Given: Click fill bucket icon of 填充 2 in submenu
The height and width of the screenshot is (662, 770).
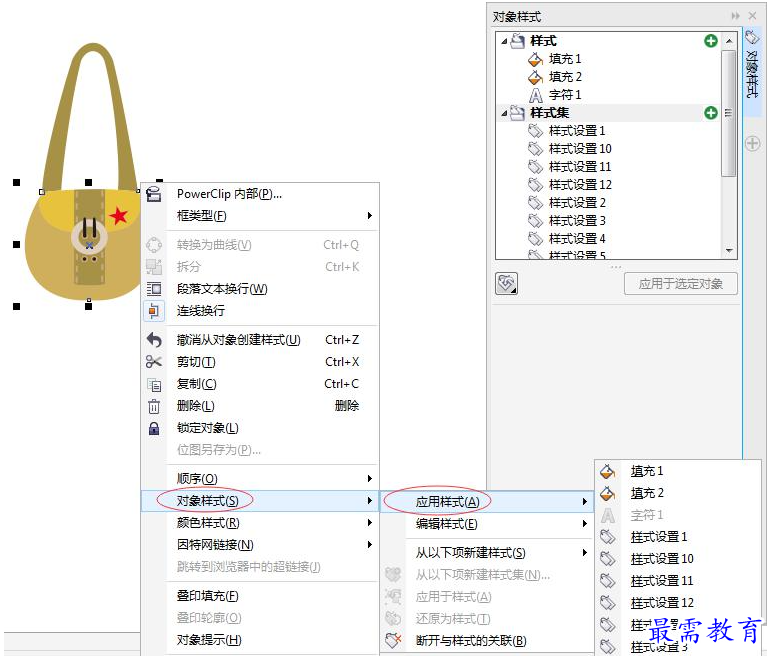Looking at the screenshot, I should point(607,493).
